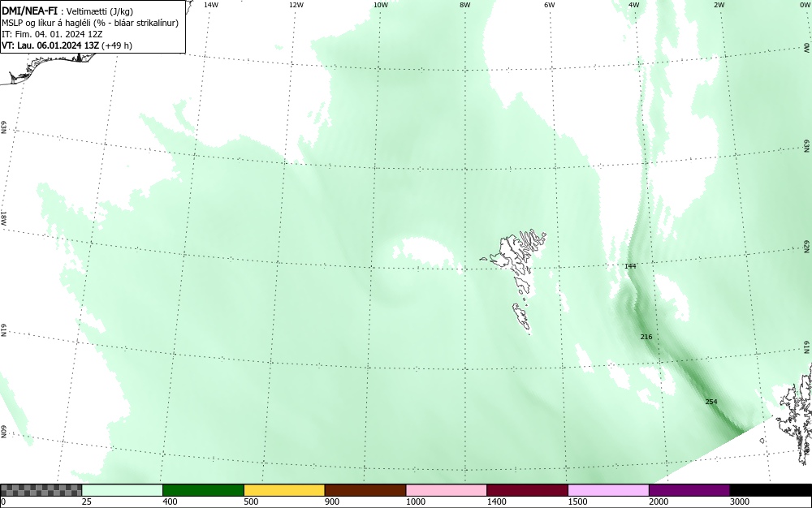The height and width of the screenshot is (508, 812).
Task: Click the 63N label on the right edge
Action: 807,146
